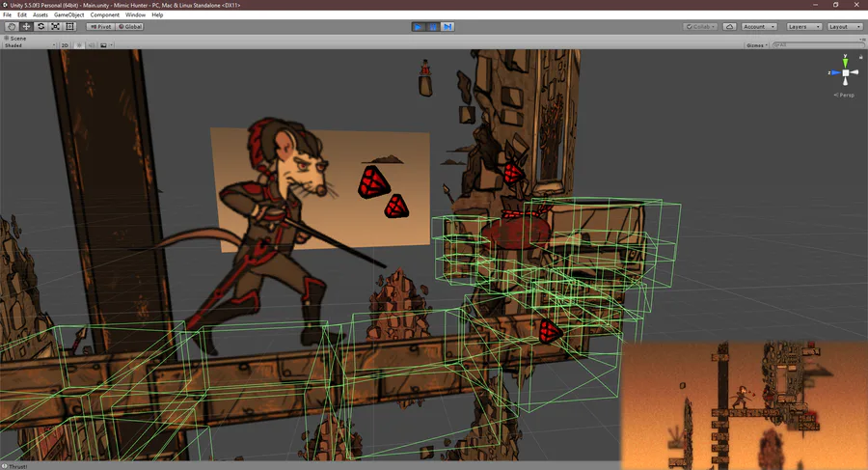This screenshot has height=470, width=868.
Task: Click the green Y axis gizmo cone
Action: (x=845, y=63)
